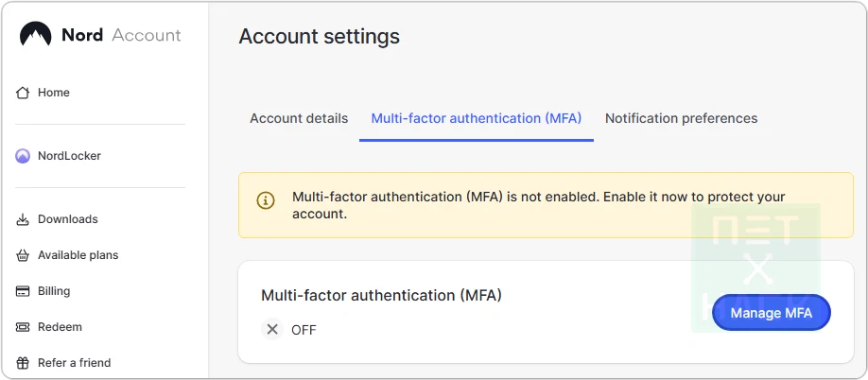Go to Home using the sidebar text link
Screen dimensions: 868x380
point(54,93)
